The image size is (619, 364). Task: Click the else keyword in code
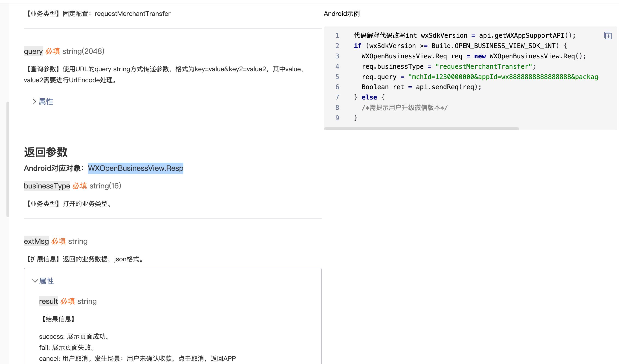(x=369, y=97)
